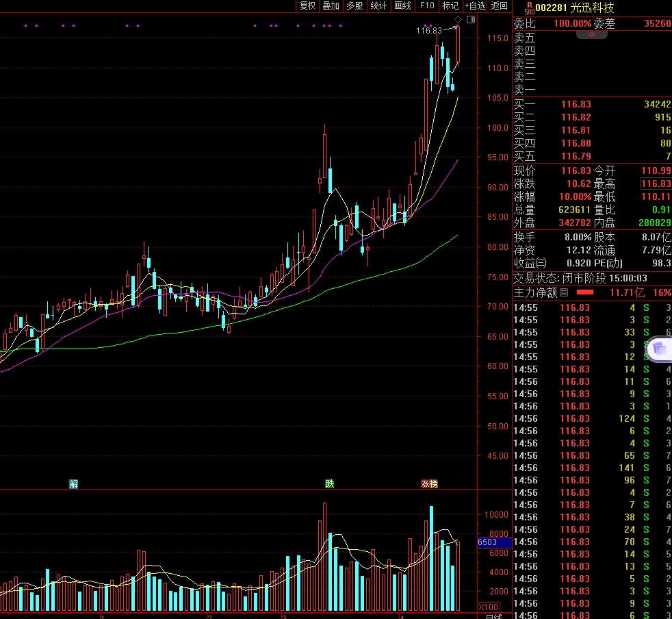This screenshot has width=672, height=619.
Task: Click the 跌 event marker on timeline
Action: pos(330,484)
